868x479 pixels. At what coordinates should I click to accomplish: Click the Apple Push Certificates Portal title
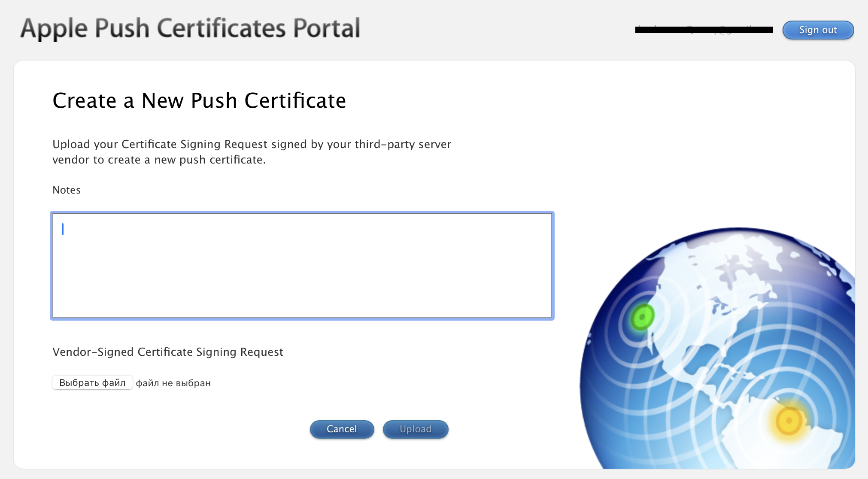pyautogui.click(x=190, y=29)
